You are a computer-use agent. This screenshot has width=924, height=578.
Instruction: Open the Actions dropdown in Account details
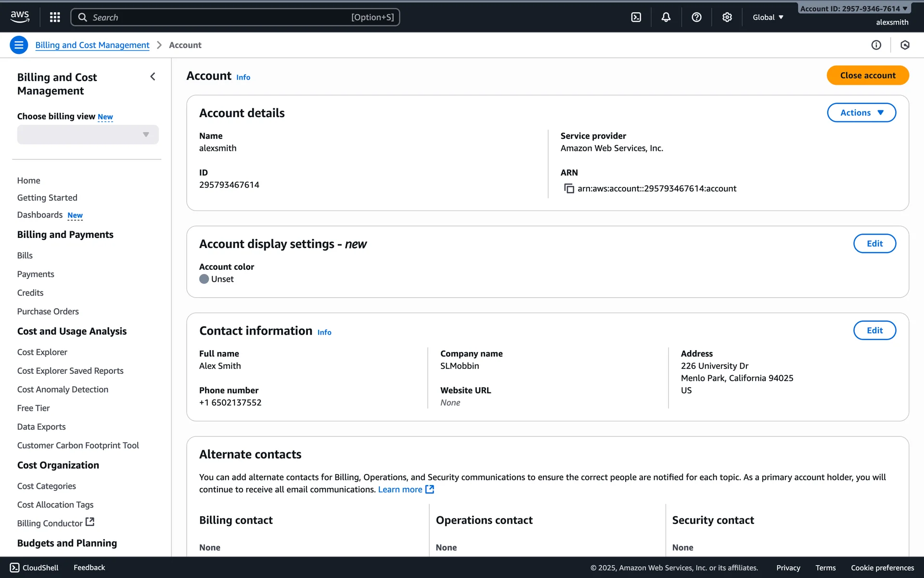click(861, 113)
